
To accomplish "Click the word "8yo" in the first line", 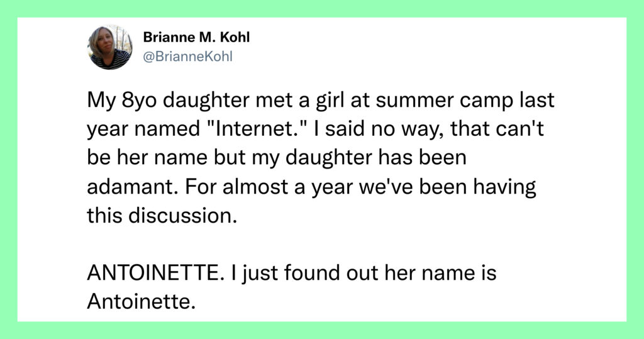I will (x=139, y=101).
